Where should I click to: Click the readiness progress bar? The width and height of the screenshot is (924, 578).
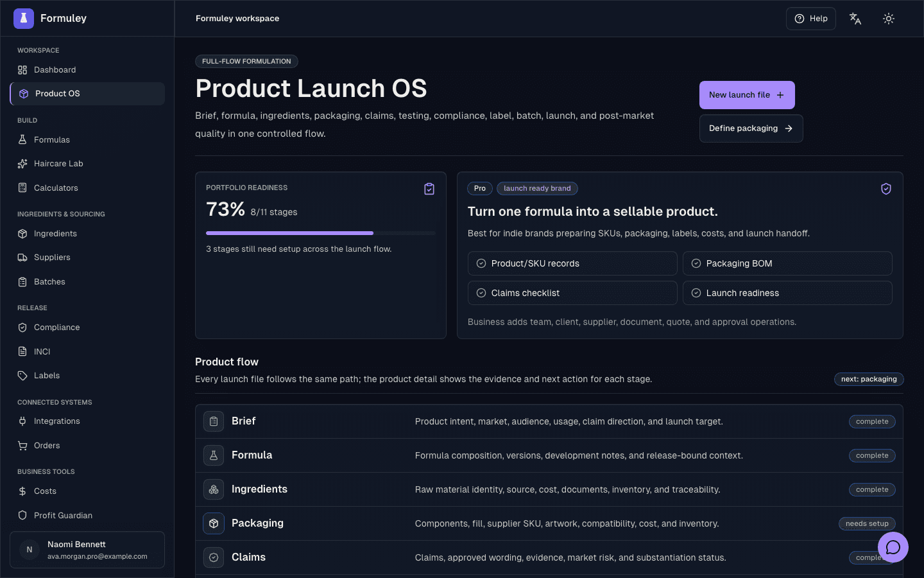pos(321,233)
